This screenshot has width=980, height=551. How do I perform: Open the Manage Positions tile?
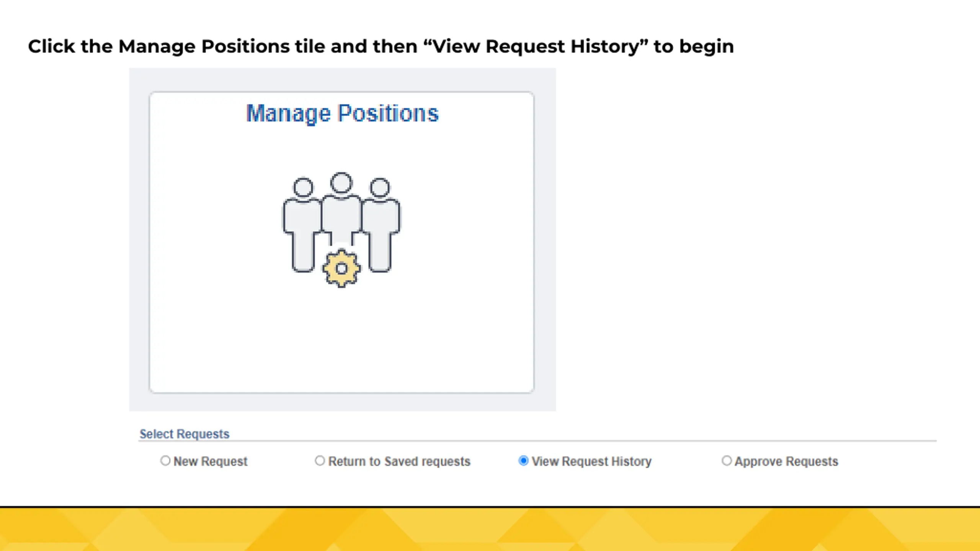click(341, 242)
